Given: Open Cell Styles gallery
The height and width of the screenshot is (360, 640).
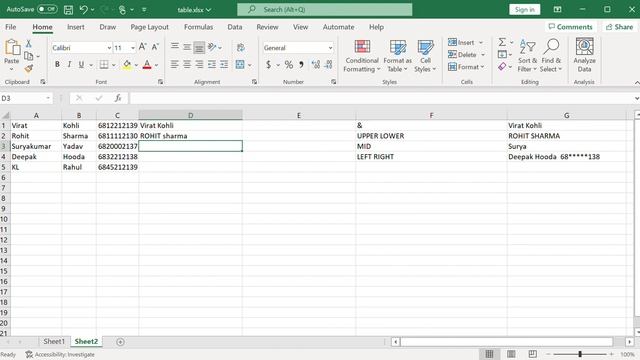Looking at the screenshot, I should click(x=425, y=56).
